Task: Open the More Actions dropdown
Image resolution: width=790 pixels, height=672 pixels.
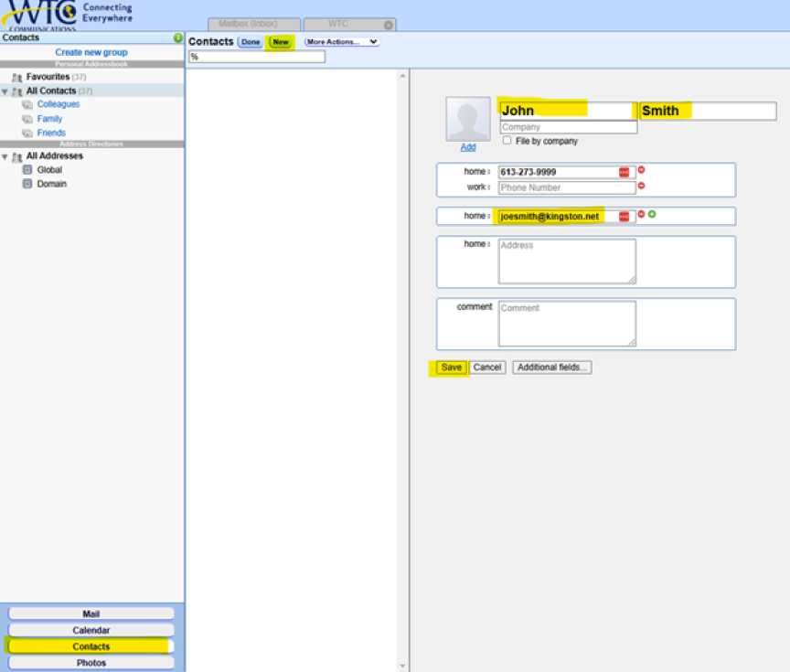Action: (x=341, y=42)
